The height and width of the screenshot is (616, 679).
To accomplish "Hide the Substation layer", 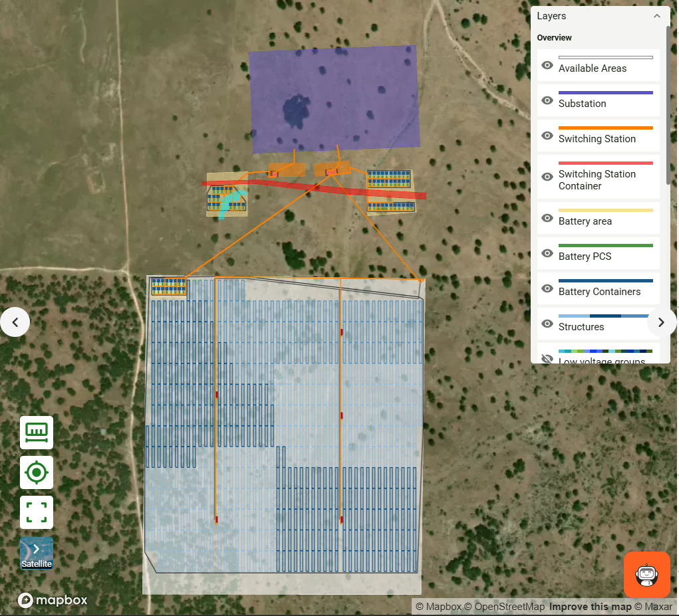I will 547,100.
